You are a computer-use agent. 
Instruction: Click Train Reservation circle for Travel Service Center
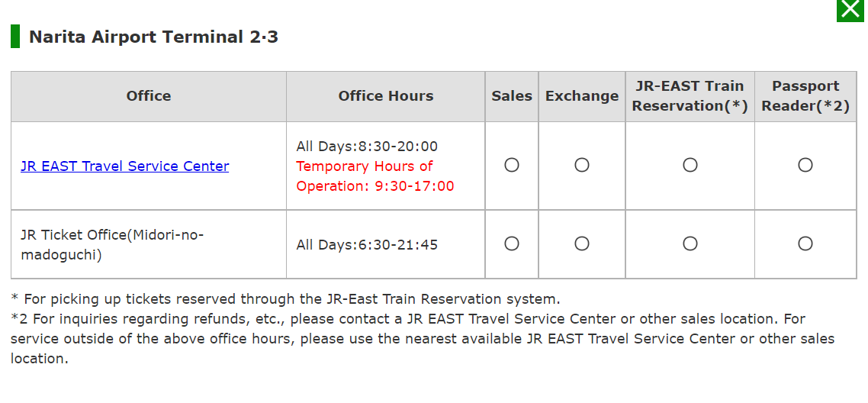click(690, 165)
